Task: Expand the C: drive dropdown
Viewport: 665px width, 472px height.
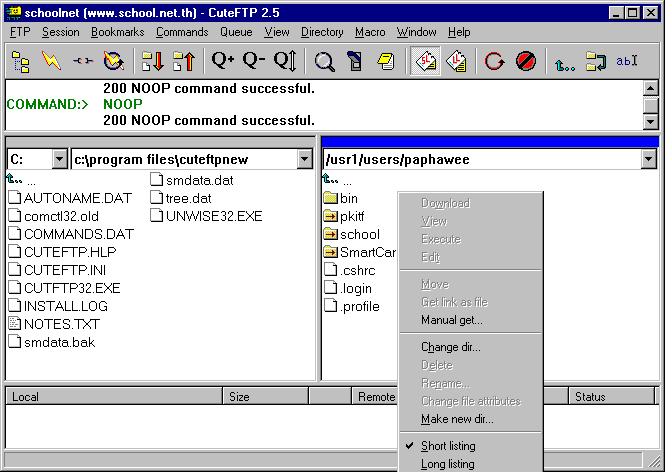Action: 59,159
